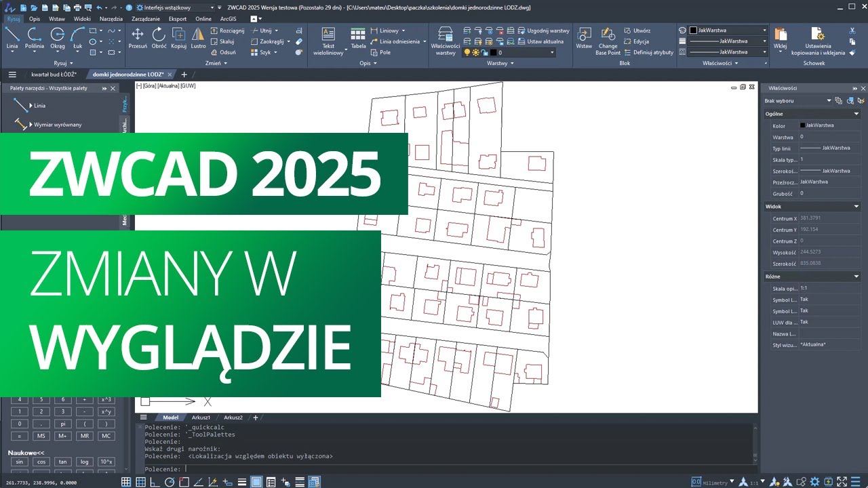Viewport: 868px width, 488px height.
Task: Select the Linia line tool
Action: (x=12, y=38)
